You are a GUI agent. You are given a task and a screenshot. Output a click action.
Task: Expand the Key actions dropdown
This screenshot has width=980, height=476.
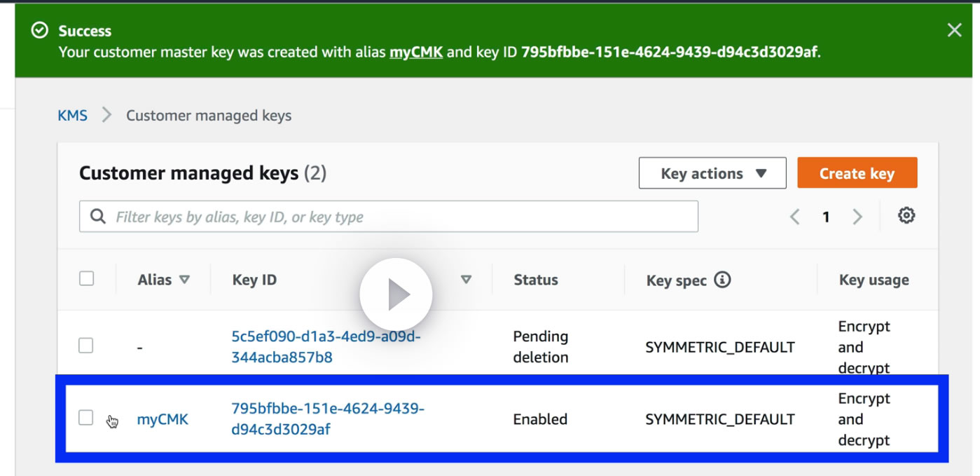pos(712,173)
